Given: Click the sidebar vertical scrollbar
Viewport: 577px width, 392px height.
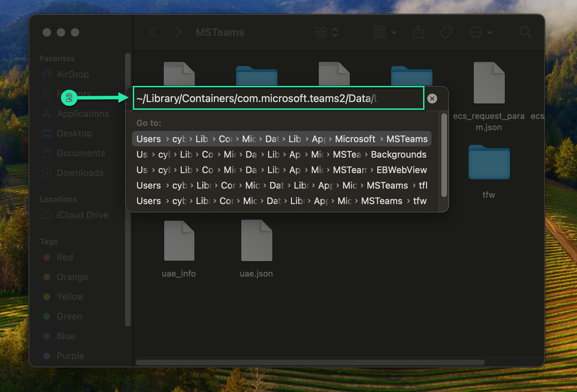Looking at the screenshot, I should pyautogui.click(x=128, y=190).
